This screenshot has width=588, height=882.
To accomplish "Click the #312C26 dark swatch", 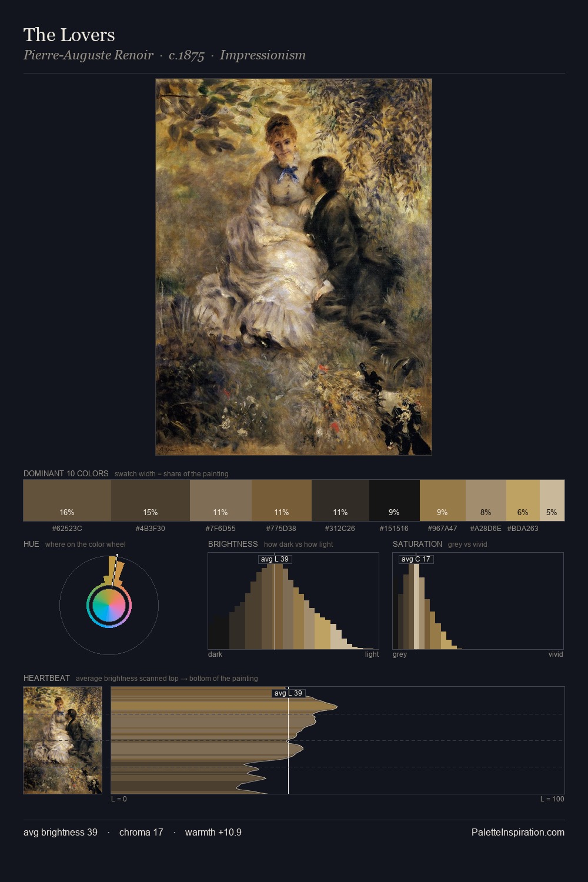I will click(x=340, y=500).
